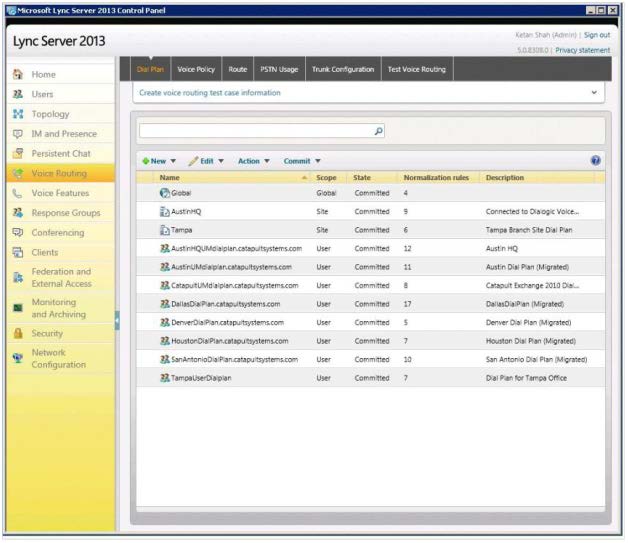Image resolution: width=628 pixels, height=543 pixels.
Task: Click the Houston Dial Plan (Migrated) description
Action: click(x=531, y=341)
